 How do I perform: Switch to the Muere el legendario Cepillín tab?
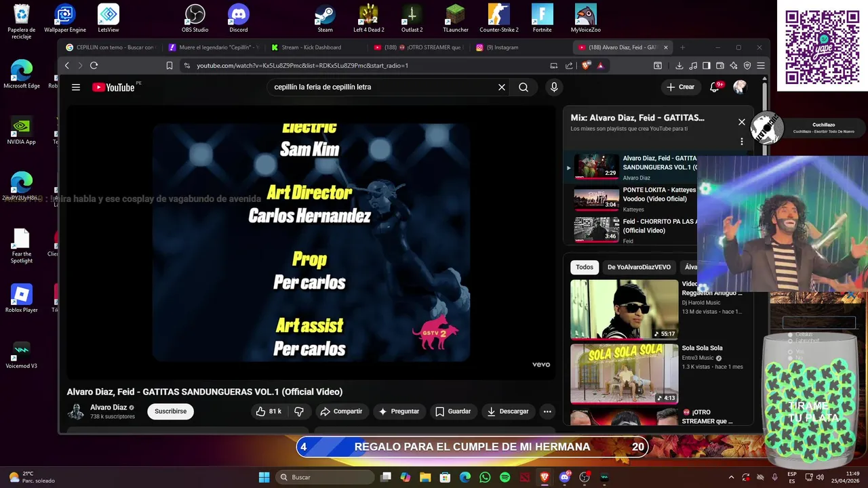(x=214, y=47)
